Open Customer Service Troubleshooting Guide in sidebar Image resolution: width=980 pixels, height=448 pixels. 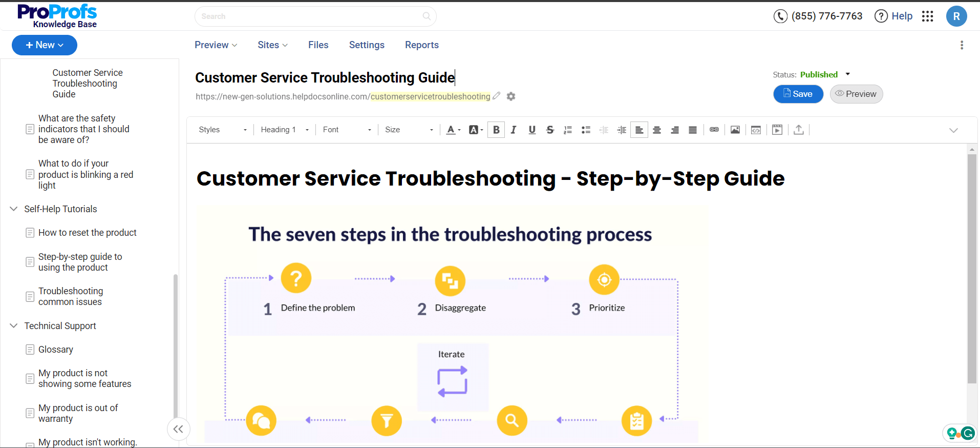[88, 83]
